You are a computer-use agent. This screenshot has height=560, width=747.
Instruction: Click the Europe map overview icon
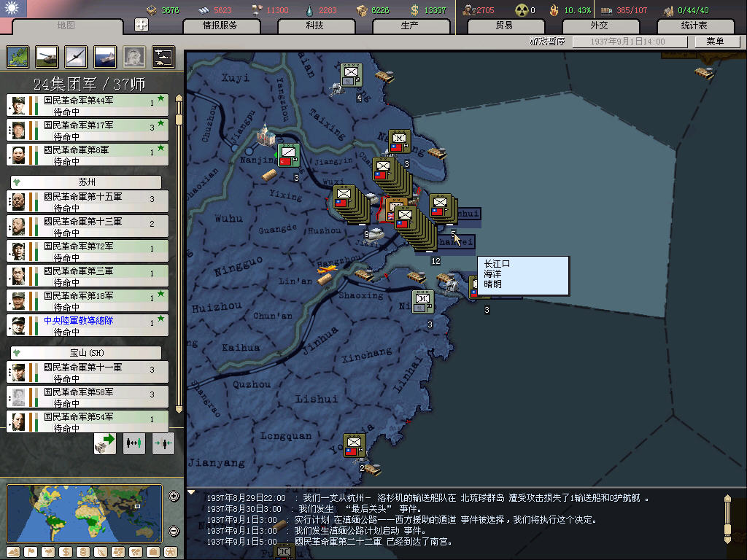[x=18, y=56]
